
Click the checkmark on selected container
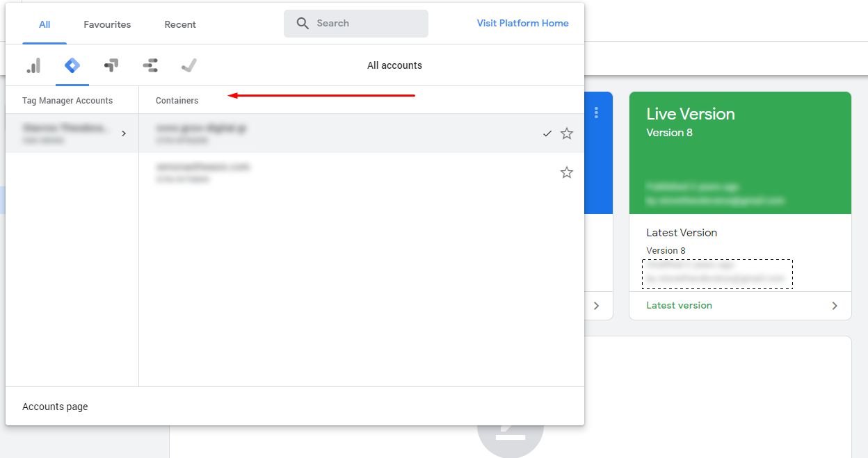(x=547, y=133)
